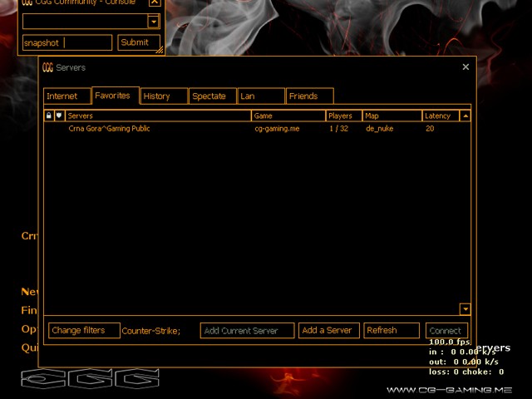Close the Servers window
Viewport: 532px width, 399px height.
pyautogui.click(x=465, y=66)
